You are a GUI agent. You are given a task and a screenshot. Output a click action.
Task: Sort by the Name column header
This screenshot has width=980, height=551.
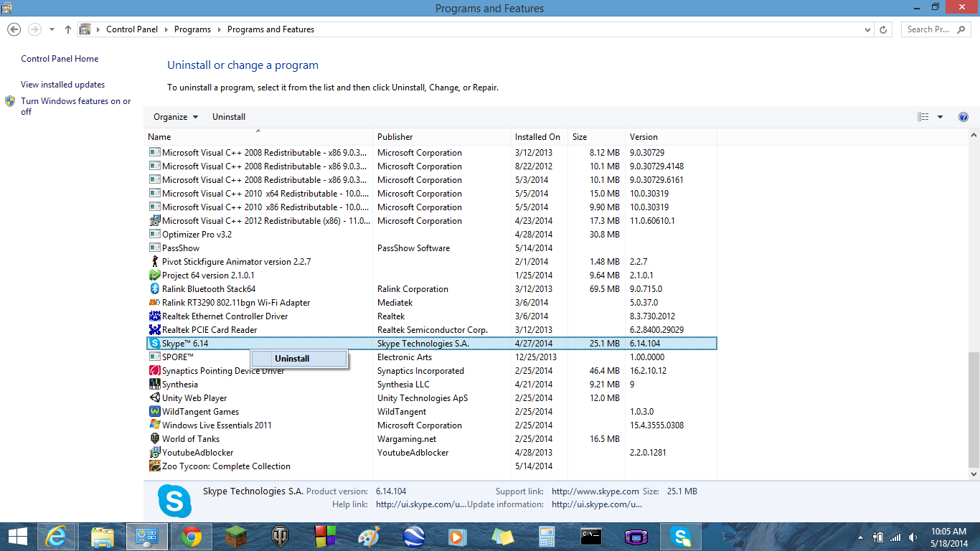tap(258, 137)
